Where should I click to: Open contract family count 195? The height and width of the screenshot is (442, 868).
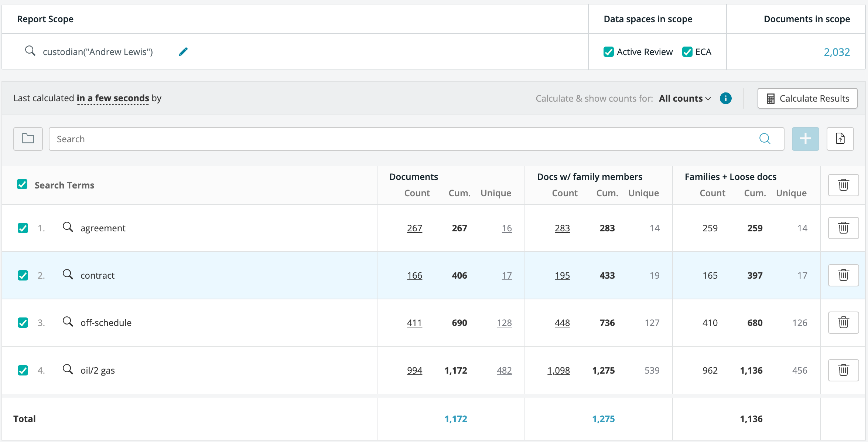pos(562,276)
